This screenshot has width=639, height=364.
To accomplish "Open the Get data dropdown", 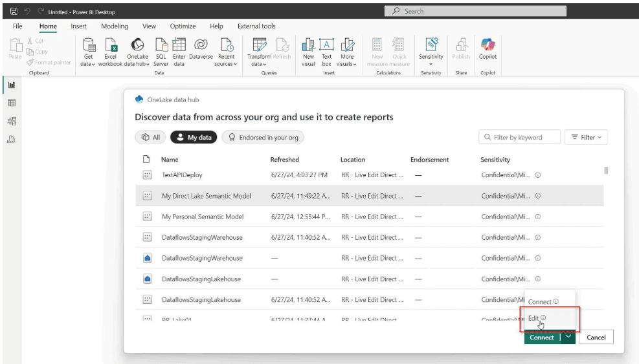I will [88, 64].
